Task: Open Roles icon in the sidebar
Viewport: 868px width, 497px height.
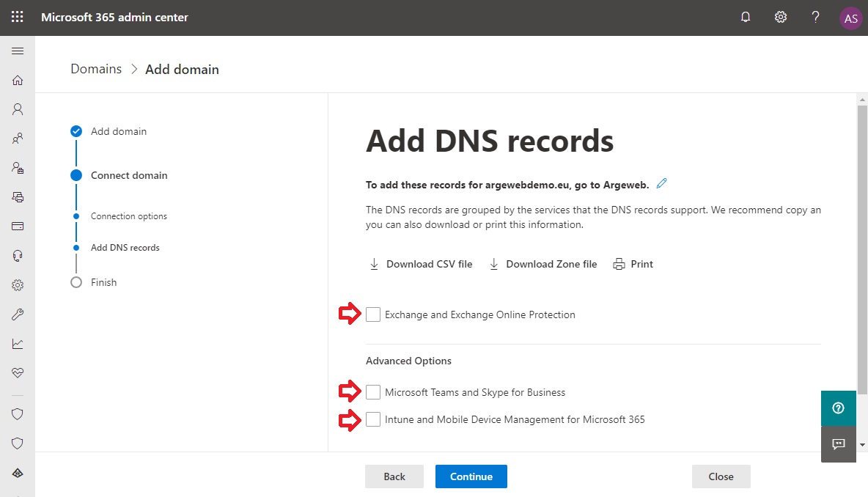Action: click(18, 168)
